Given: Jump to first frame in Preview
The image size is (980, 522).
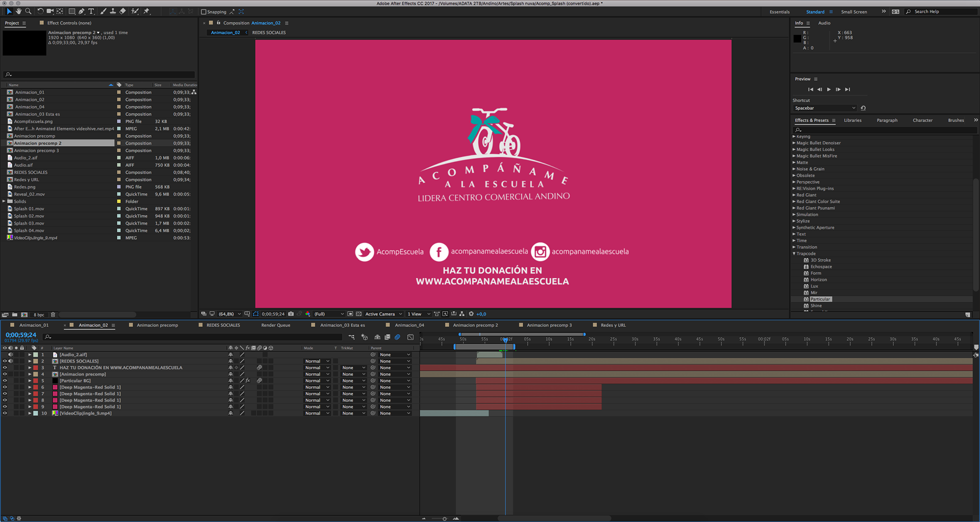Looking at the screenshot, I should pos(811,89).
